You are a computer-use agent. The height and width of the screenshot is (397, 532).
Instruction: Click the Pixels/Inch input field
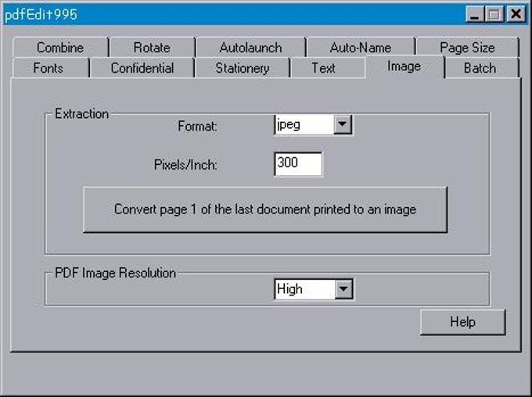(298, 164)
